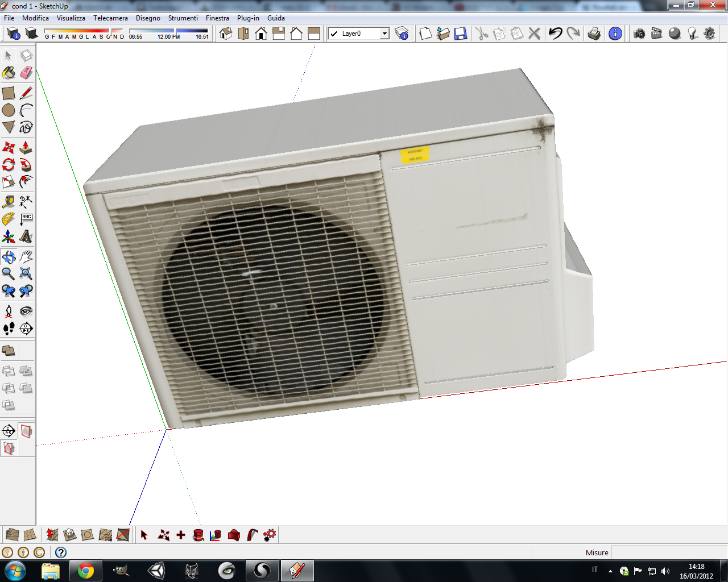Activate the Push/Pull tool
The image size is (728, 582).
(x=26, y=148)
